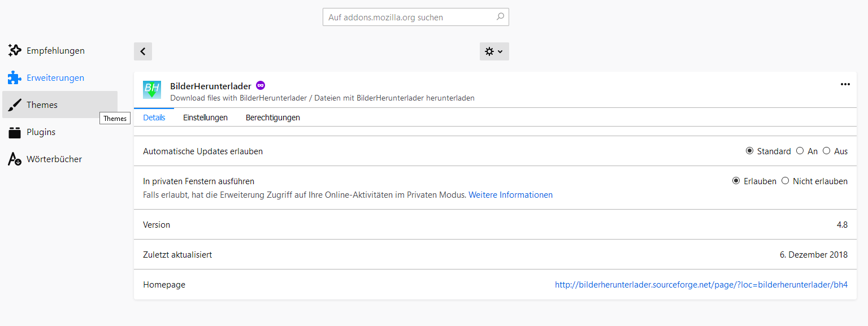Open the gear tools dropdown menu
The height and width of the screenshot is (326, 868).
coord(494,51)
